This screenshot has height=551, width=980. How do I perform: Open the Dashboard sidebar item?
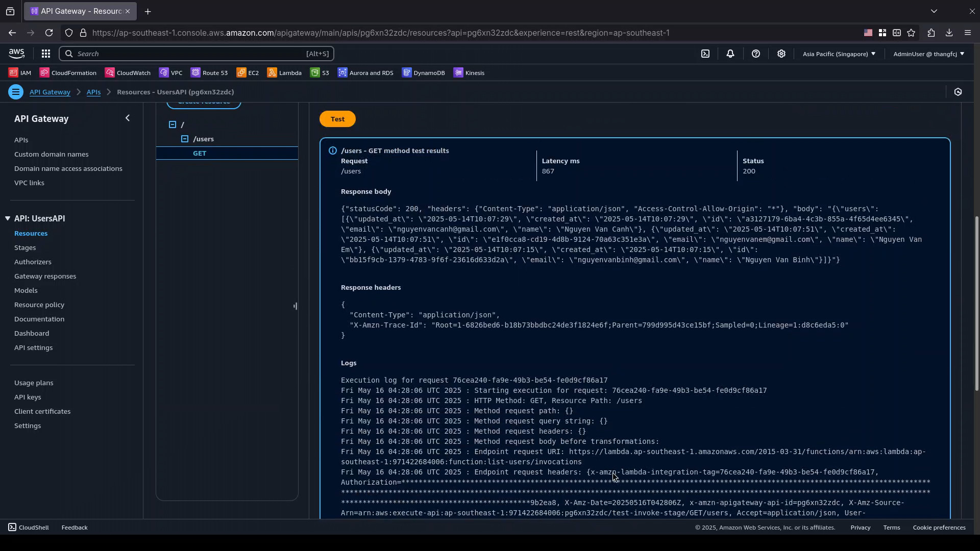coord(32,333)
